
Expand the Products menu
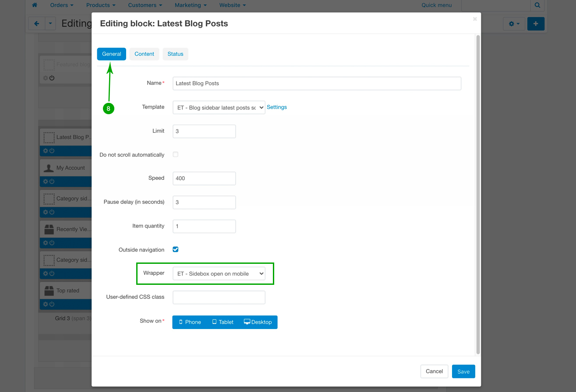(101, 5)
